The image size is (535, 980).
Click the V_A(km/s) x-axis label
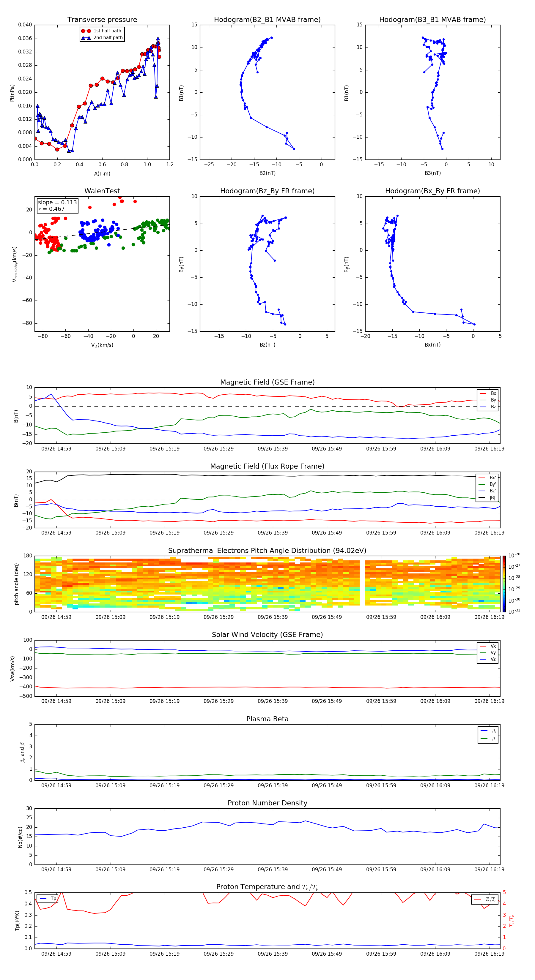(102, 345)
